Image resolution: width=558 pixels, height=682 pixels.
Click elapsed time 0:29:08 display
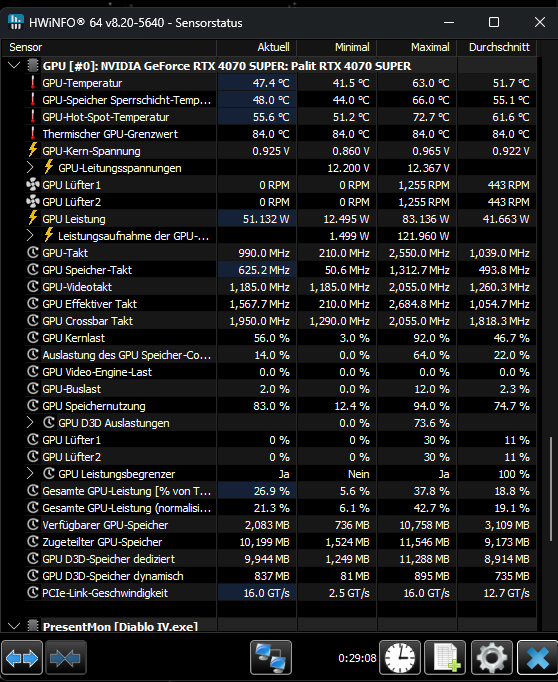point(357,658)
